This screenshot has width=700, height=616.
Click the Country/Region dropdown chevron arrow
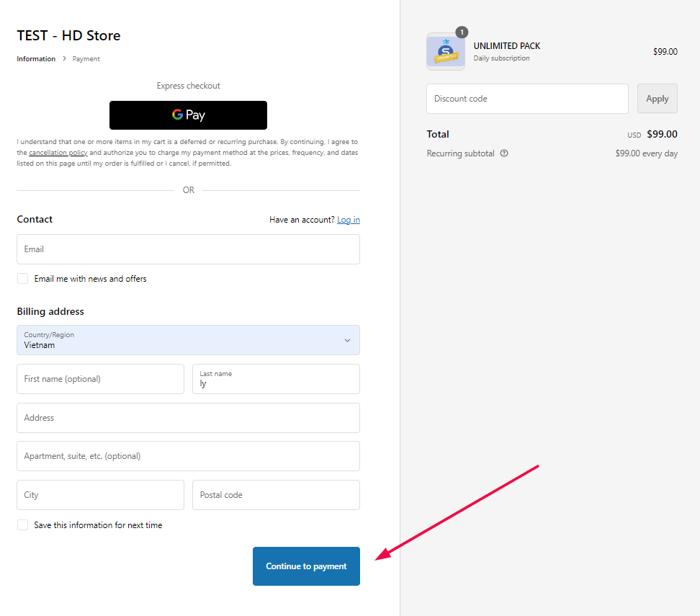click(x=347, y=340)
